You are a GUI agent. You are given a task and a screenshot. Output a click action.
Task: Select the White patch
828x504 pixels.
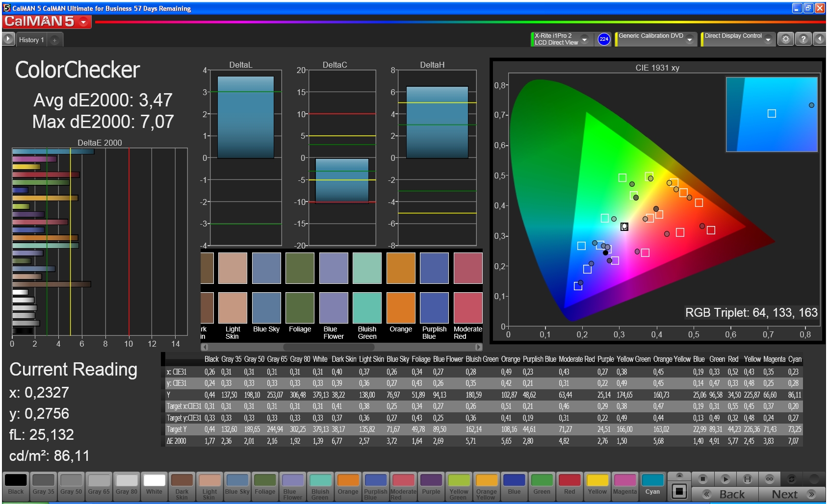coord(154,485)
